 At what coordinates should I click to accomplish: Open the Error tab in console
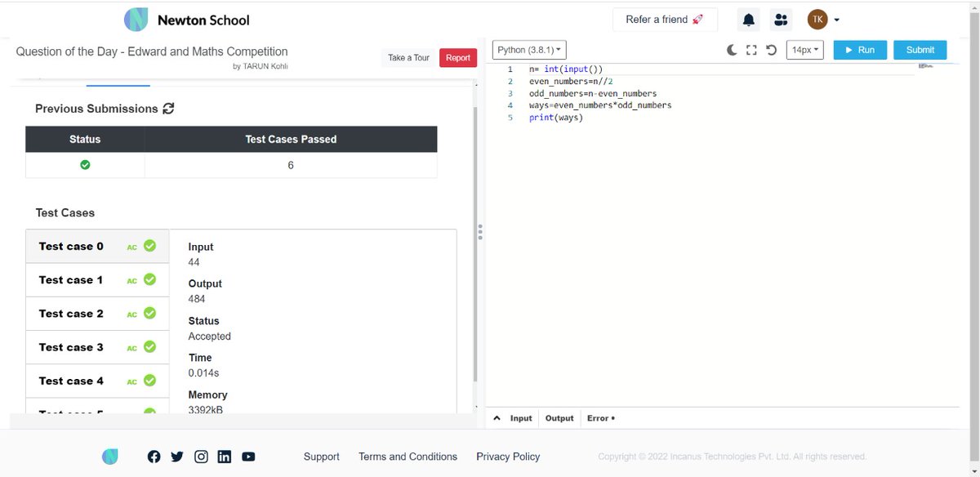tap(599, 417)
